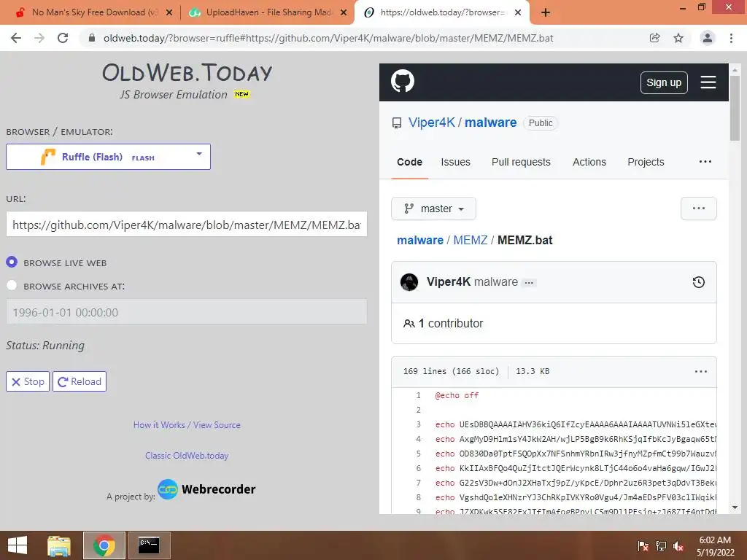Open the Projects tab
The width and height of the screenshot is (747, 560).
[646, 162]
